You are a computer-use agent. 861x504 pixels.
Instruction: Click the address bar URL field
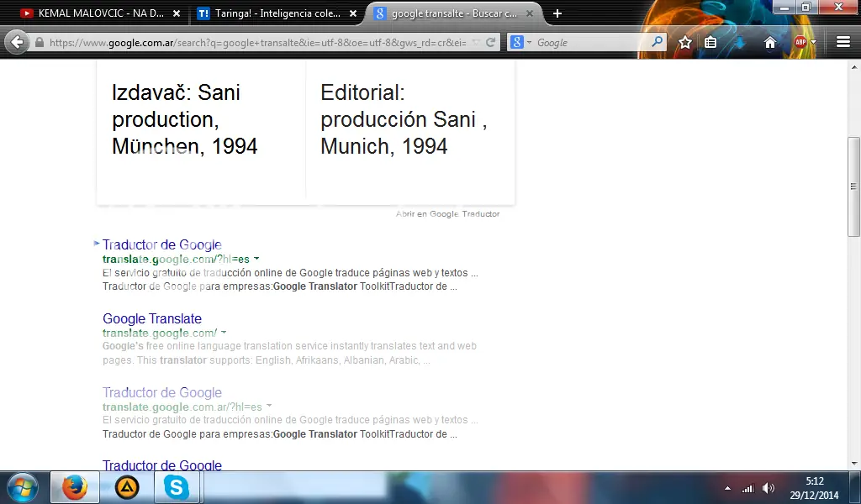point(256,42)
